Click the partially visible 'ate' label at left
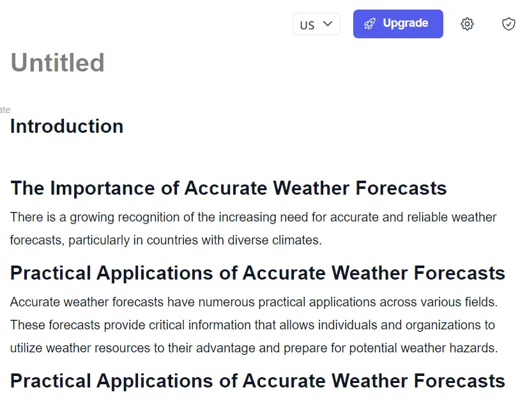Screen dimensions: 527x420 click(x=5, y=110)
